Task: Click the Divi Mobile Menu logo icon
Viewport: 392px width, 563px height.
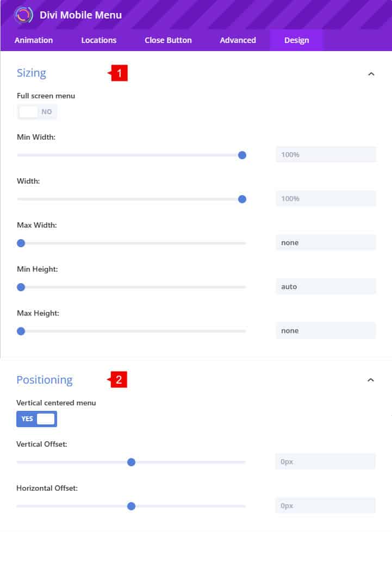Action: (23, 15)
